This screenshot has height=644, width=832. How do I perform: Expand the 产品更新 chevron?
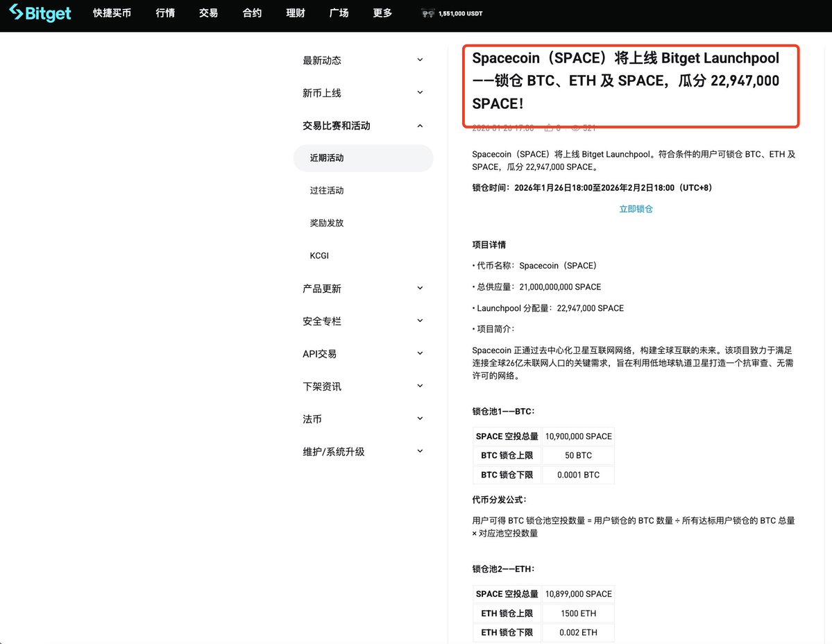click(x=420, y=288)
